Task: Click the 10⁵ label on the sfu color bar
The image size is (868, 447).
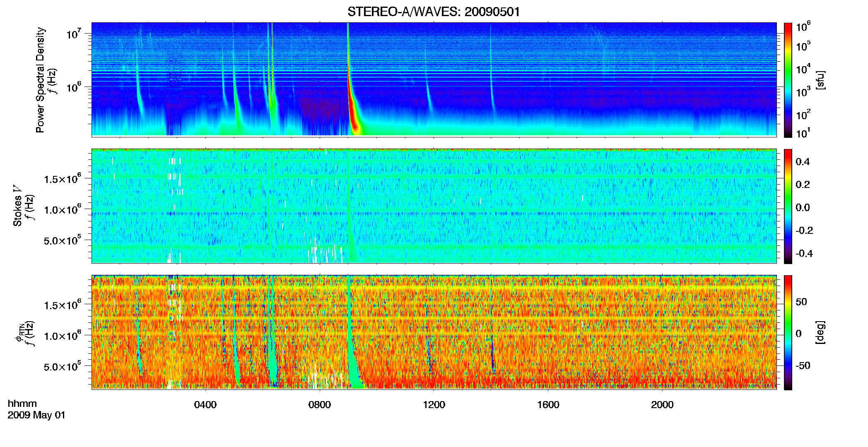Action: pyautogui.click(x=803, y=46)
